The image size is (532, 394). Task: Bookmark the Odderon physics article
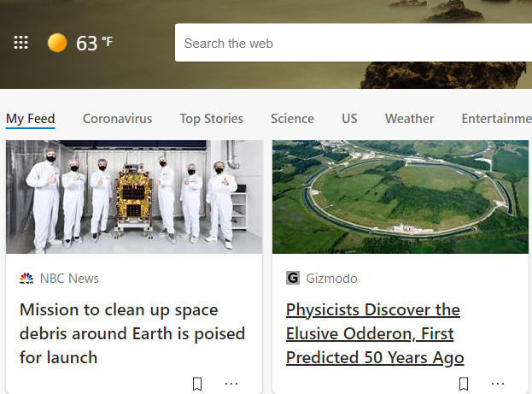click(464, 384)
